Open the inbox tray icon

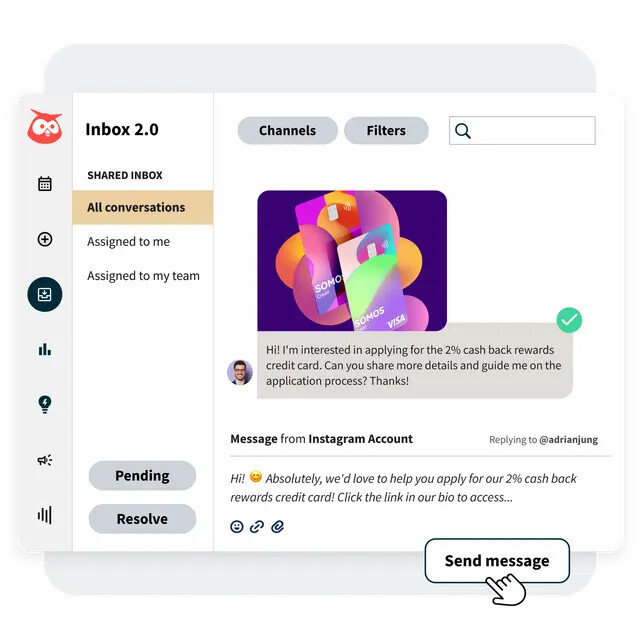[x=45, y=294]
